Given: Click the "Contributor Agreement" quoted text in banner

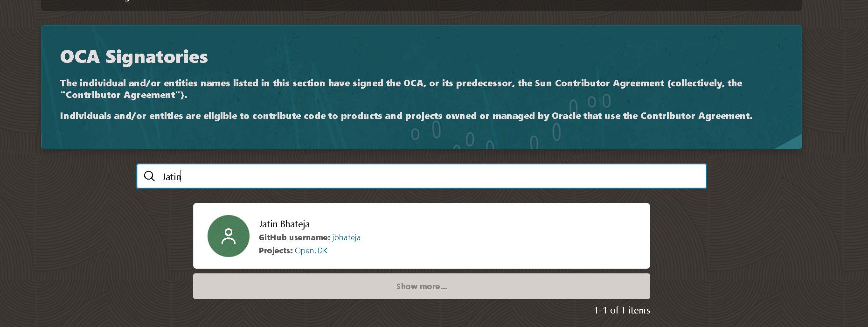Looking at the screenshot, I should pos(124,95).
